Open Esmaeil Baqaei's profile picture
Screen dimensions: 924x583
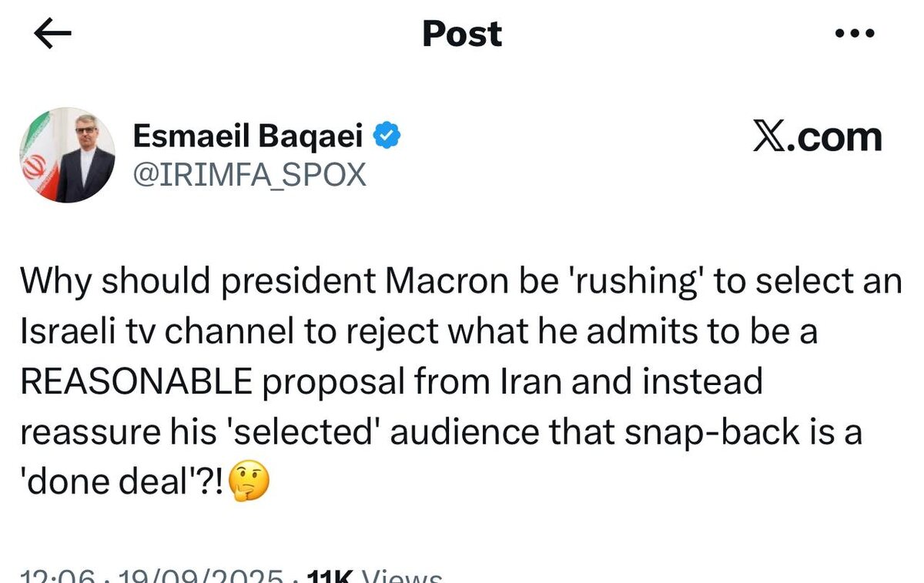click(x=68, y=154)
